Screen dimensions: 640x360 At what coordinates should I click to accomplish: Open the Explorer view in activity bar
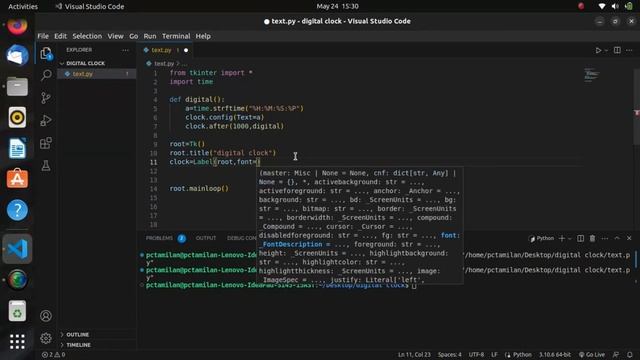pyautogui.click(x=46, y=53)
